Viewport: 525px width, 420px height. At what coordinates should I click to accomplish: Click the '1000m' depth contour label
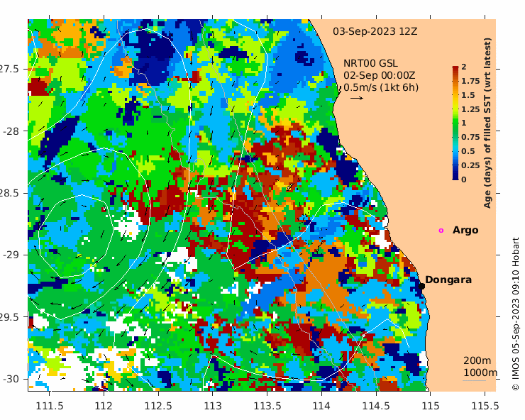[480, 372]
